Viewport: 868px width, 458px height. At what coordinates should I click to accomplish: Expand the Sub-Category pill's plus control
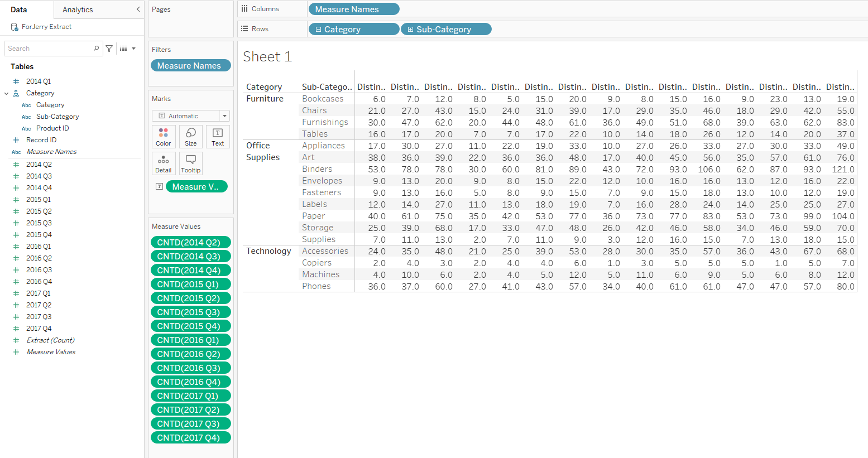(411, 28)
